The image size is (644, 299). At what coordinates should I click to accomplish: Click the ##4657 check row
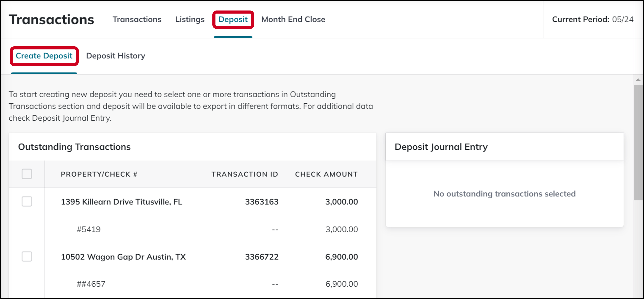[x=91, y=283]
